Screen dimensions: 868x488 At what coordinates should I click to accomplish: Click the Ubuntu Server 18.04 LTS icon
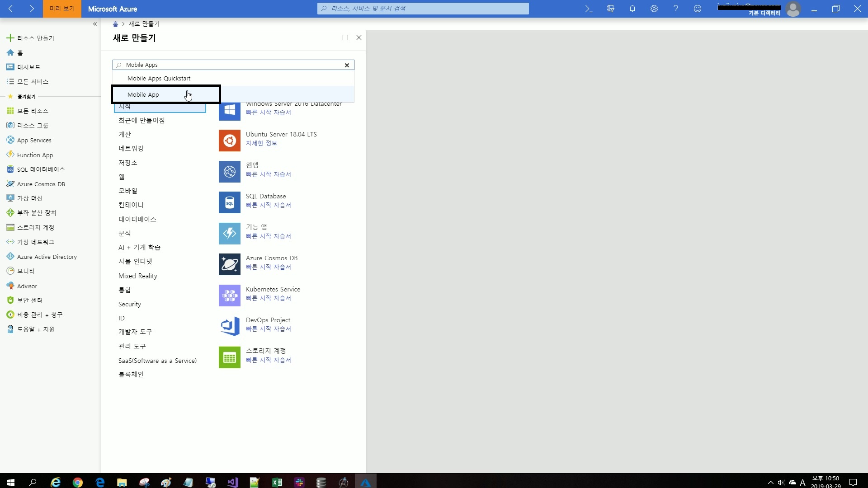click(x=230, y=141)
